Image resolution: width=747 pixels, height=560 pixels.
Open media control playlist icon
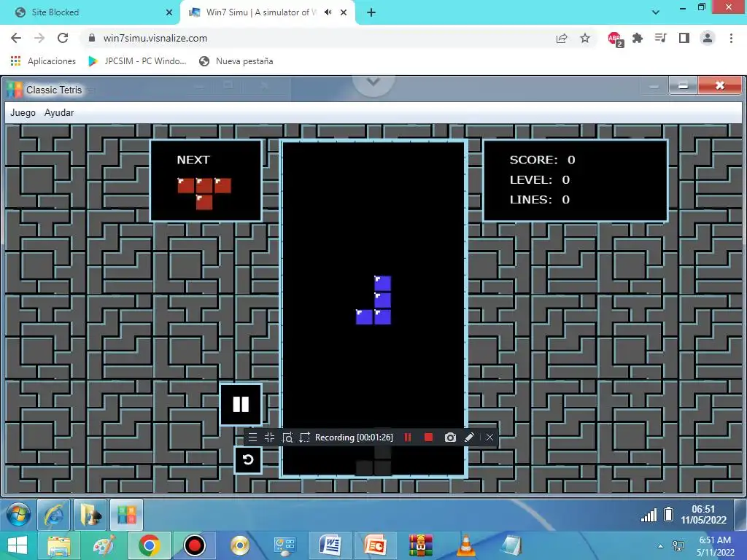click(x=660, y=38)
